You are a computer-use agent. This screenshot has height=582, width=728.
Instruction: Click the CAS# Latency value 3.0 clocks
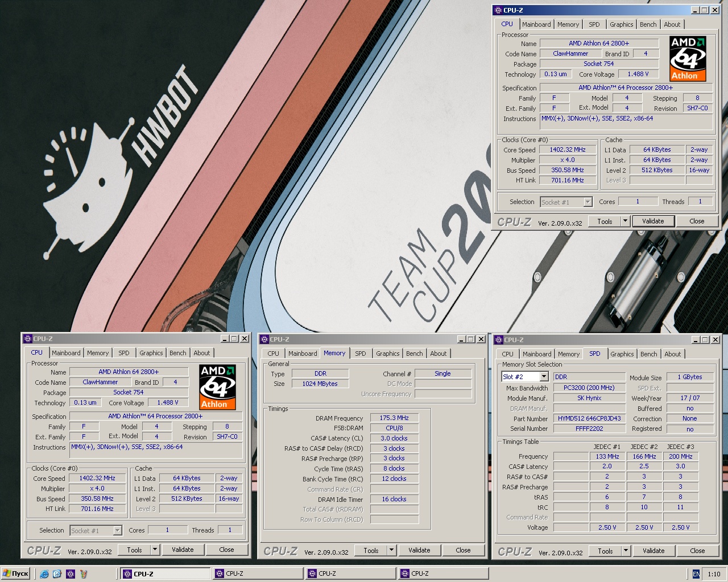[394, 438]
